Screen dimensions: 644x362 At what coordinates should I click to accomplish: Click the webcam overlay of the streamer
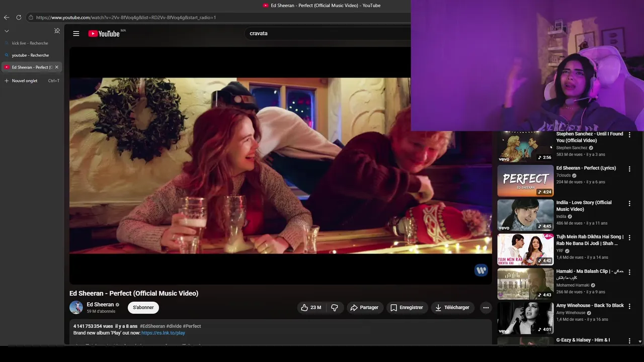[x=527, y=65]
